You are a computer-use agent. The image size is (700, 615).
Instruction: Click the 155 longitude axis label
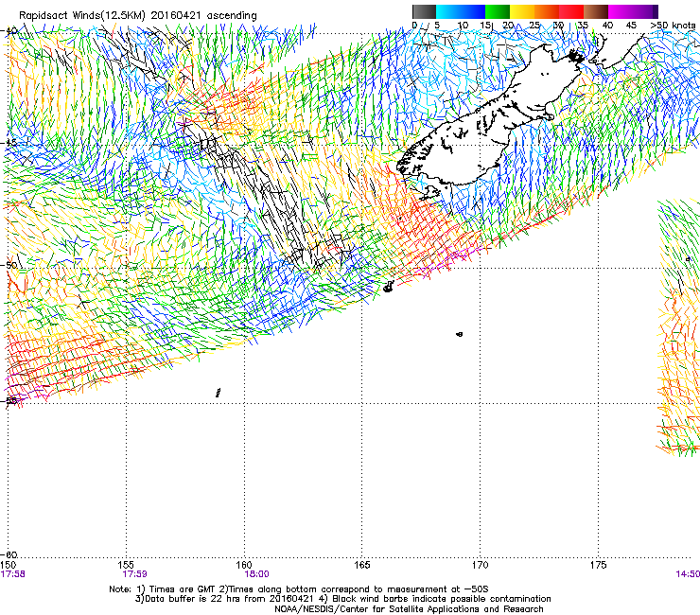[x=127, y=565]
